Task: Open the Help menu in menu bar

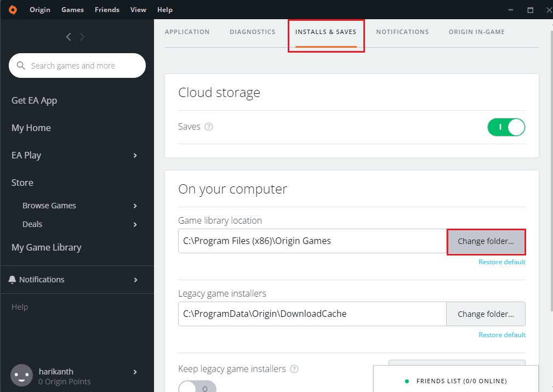Action: click(165, 9)
